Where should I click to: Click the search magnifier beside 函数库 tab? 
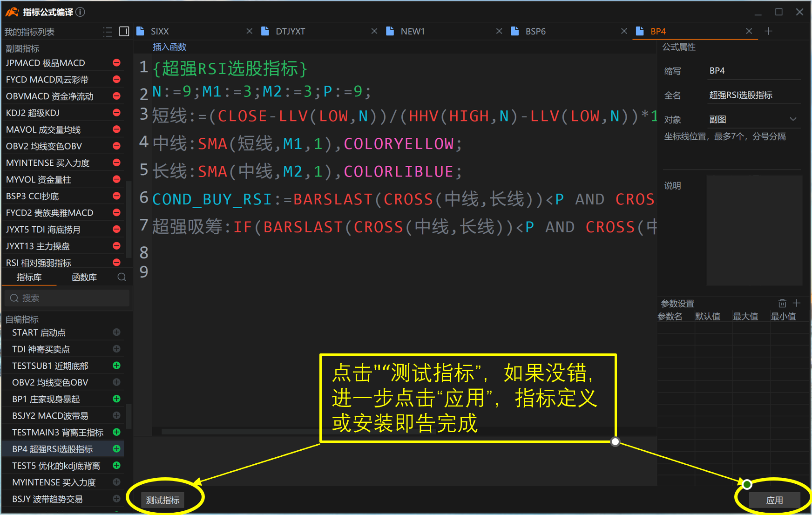pyautogui.click(x=122, y=277)
